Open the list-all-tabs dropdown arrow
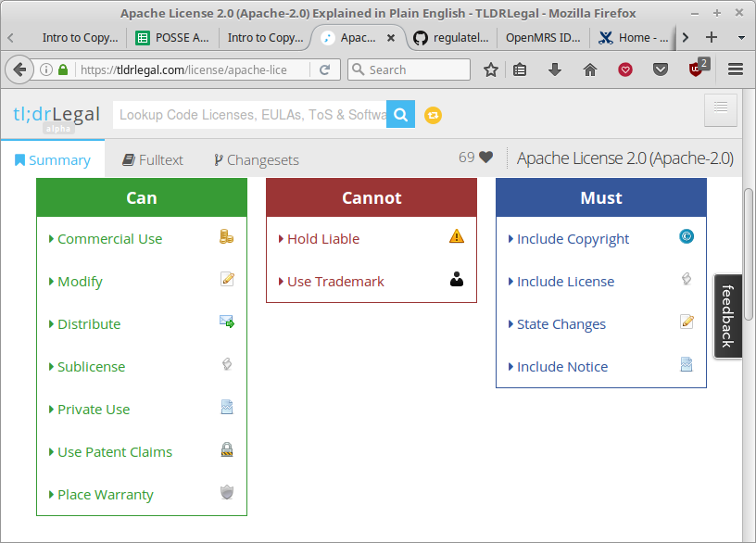Screen dimensions: 756x543 pos(741,38)
